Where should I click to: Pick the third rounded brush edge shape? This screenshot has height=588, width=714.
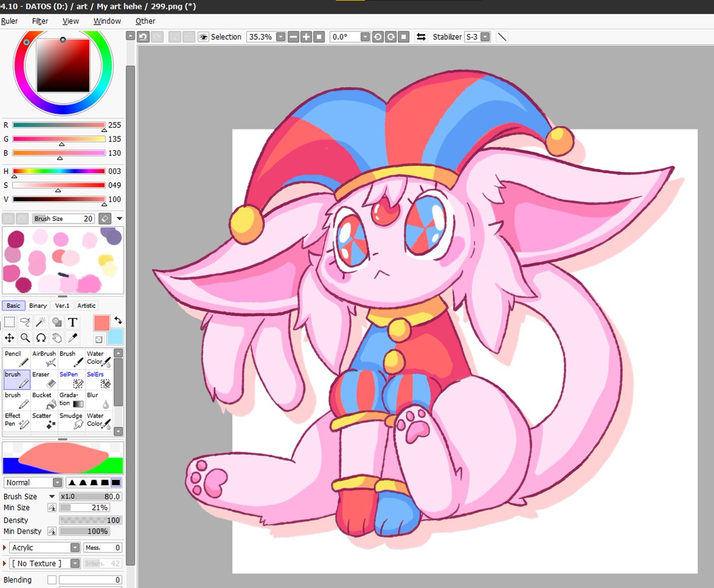coord(94,483)
